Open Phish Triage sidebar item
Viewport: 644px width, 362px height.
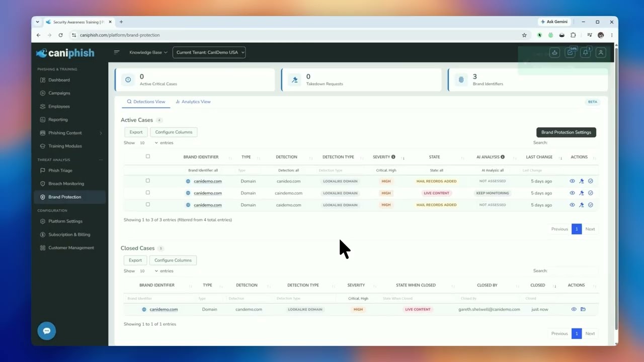(x=60, y=170)
